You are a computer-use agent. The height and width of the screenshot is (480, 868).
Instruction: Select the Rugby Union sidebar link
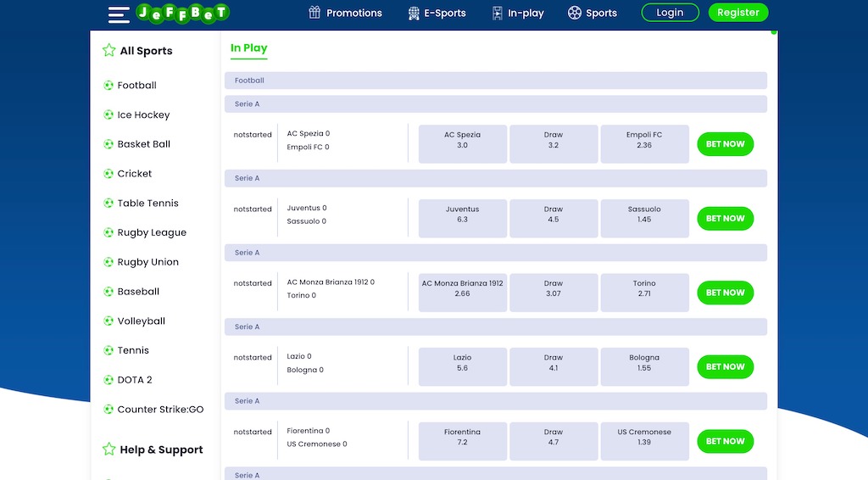(x=147, y=262)
